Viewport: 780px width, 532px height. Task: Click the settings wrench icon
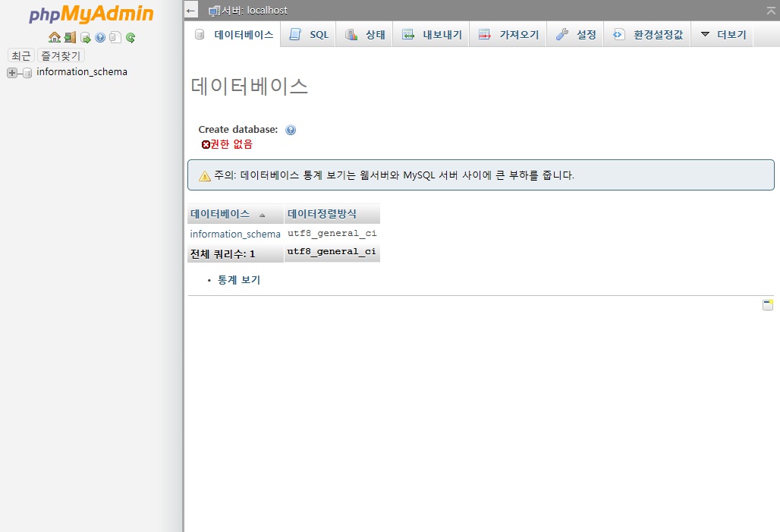click(x=562, y=34)
